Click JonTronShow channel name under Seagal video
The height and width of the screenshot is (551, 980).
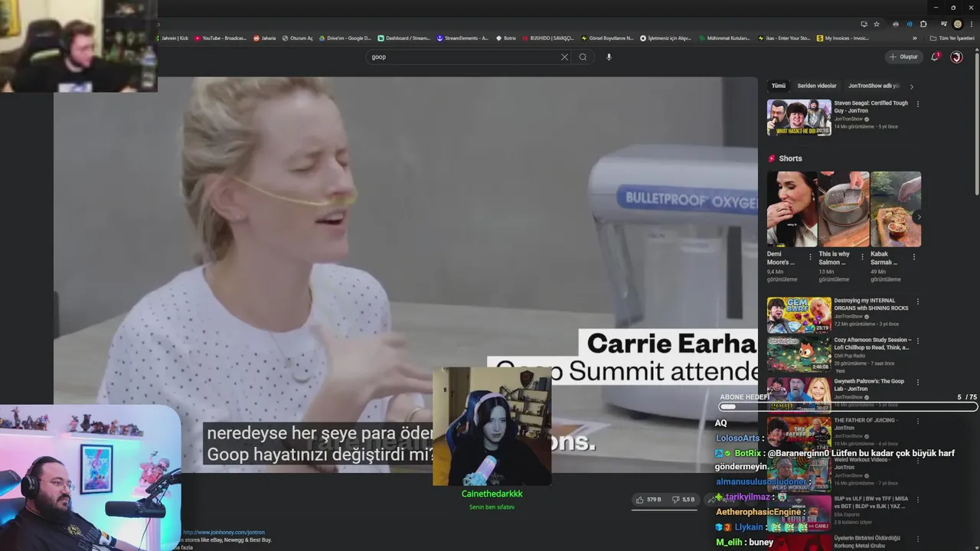coord(849,119)
